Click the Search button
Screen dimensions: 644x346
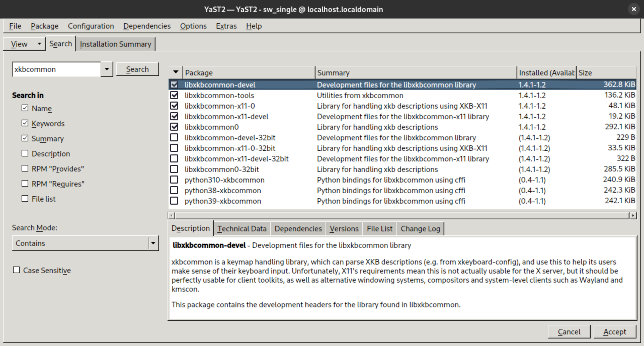137,69
